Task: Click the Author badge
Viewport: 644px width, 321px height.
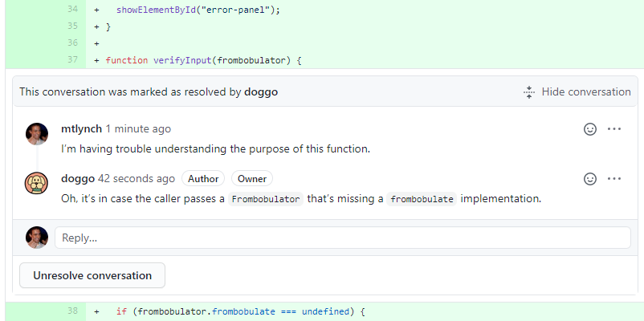Action: tap(203, 179)
